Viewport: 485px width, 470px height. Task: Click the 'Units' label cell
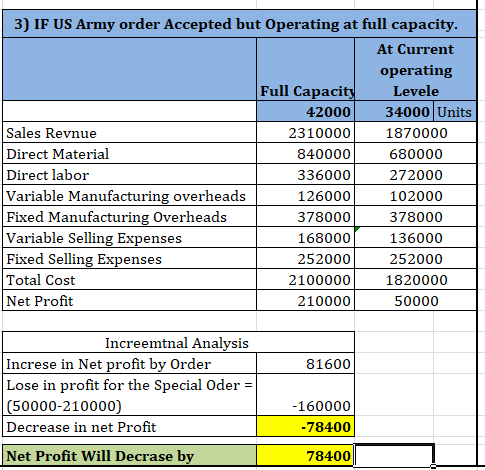tap(455, 111)
